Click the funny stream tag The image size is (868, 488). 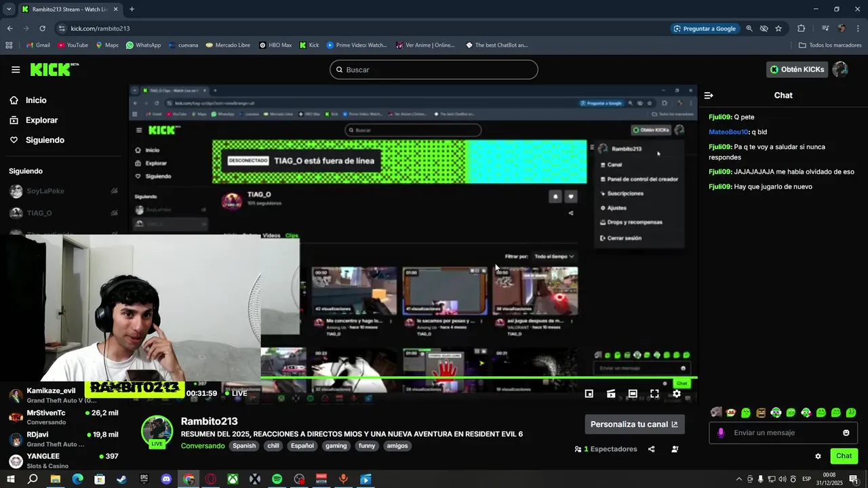click(x=367, y=446)
